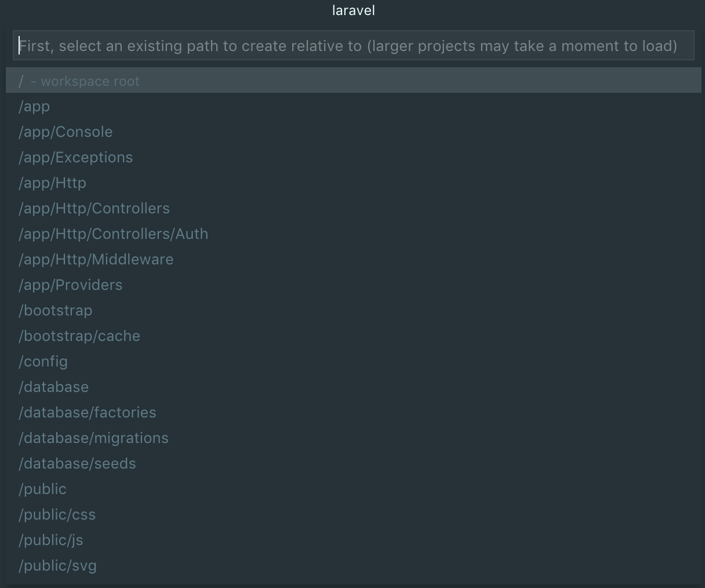The width and height of the screenshot is (705, 588).
Task: Pick /app/Http/Middleware from the list
Action: (x=96, y=260)
